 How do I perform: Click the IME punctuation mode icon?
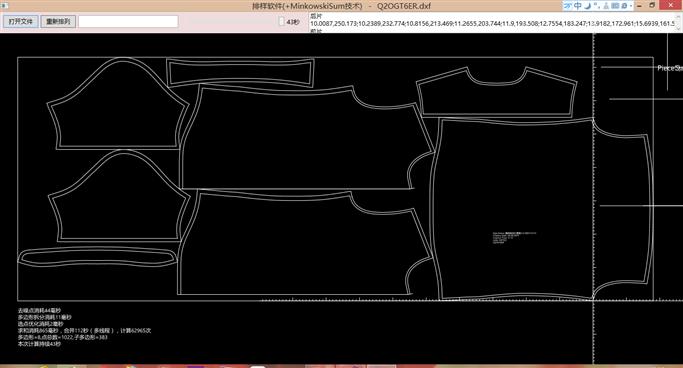click(597, 6)
